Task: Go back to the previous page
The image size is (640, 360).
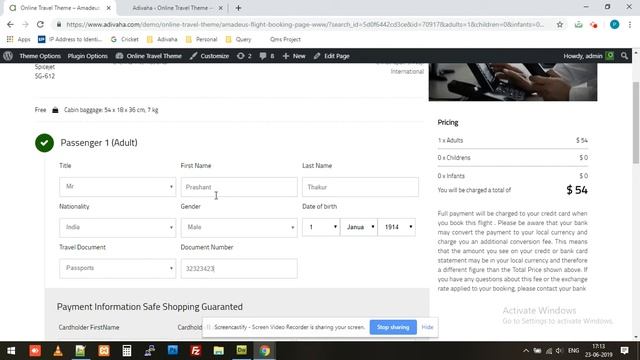Action: pos(10,24)
